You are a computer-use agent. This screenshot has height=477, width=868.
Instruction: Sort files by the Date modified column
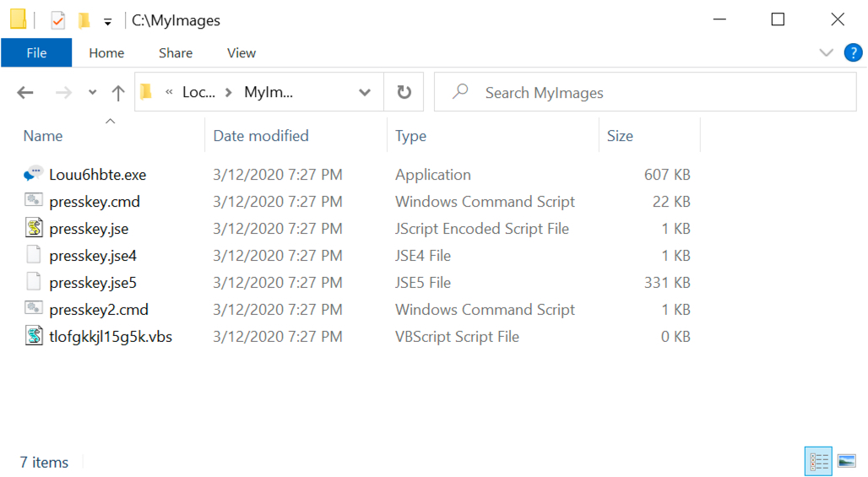[x=261, y=136]
